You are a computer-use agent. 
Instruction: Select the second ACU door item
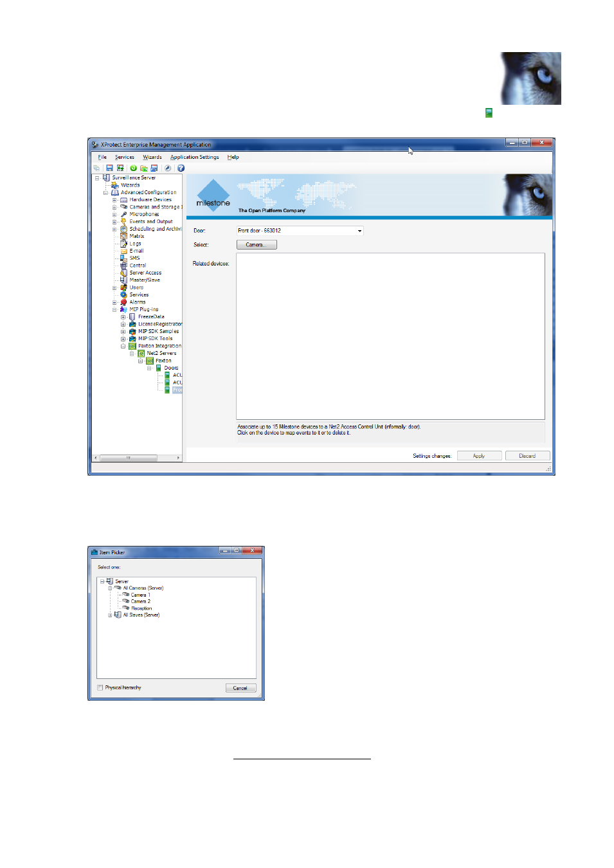click(x=177, y=383)
